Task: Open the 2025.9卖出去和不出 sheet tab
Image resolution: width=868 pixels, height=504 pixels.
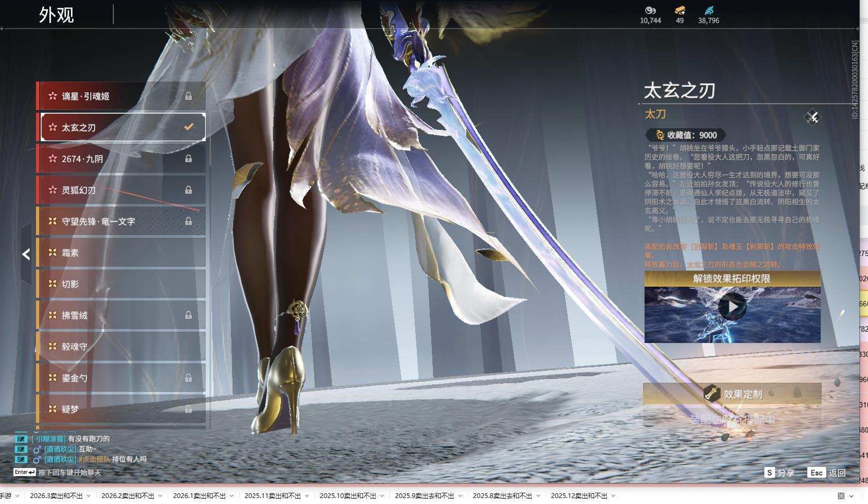Action: tap(424, 496)
